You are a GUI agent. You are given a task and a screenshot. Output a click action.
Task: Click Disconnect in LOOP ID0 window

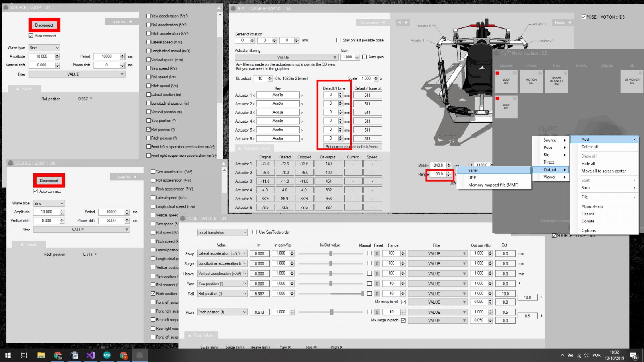[49, 181]
